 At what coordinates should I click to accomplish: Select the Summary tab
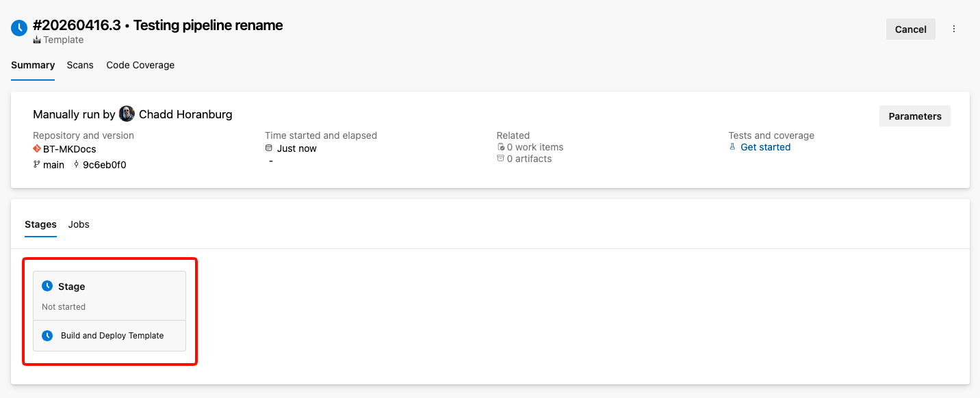[x=33, y=65]
